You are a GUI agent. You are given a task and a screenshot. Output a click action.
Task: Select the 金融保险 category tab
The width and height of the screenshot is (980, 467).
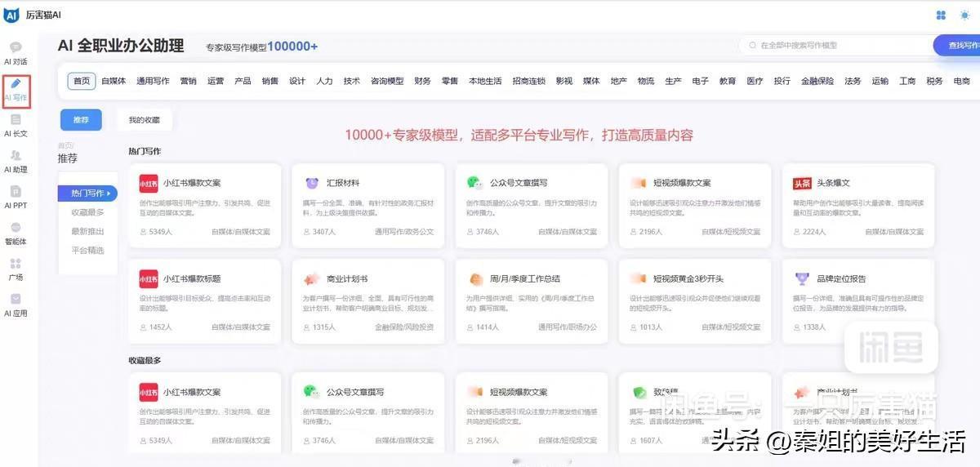click(817, 81)
